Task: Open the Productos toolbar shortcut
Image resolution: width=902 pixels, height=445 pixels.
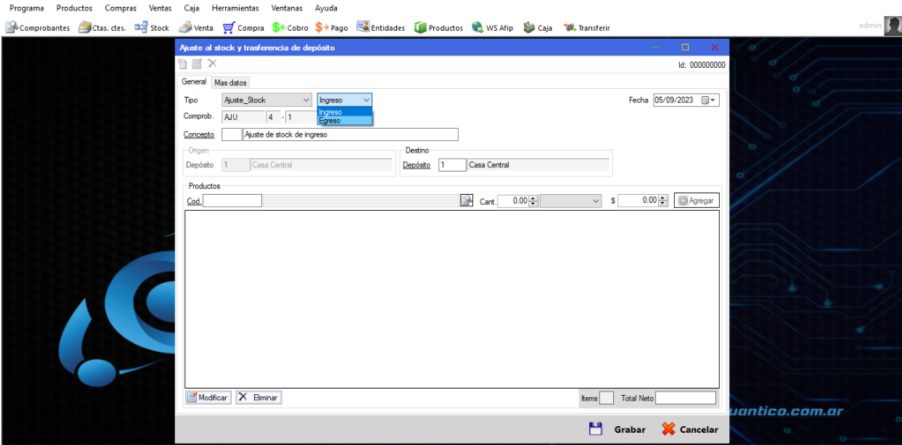Action: [438, 28]
